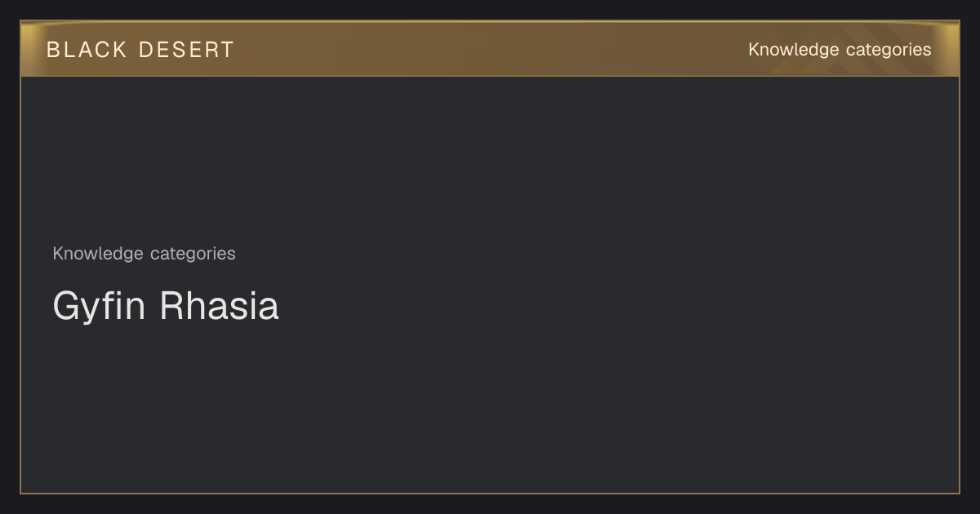Go home via the BLACK DESERT brand name
Viewport: 980px width, 514px height.
[140, 50]
